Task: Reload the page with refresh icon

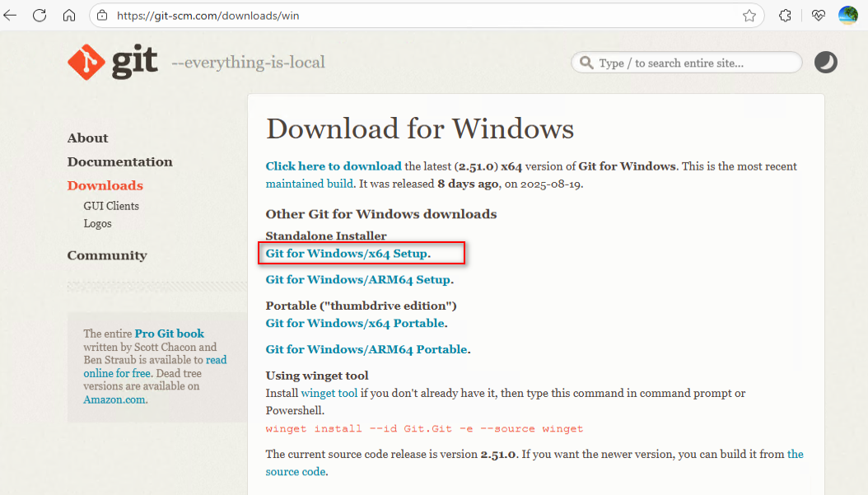Action: click(40, 16)
